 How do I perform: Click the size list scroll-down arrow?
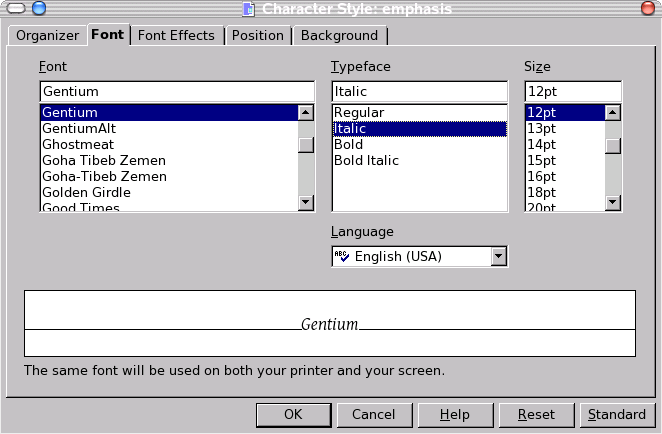point(613,203)
